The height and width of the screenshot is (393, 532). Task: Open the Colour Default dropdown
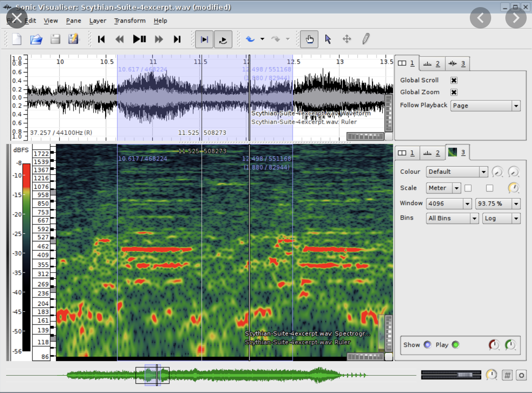(x=457, y=172)
